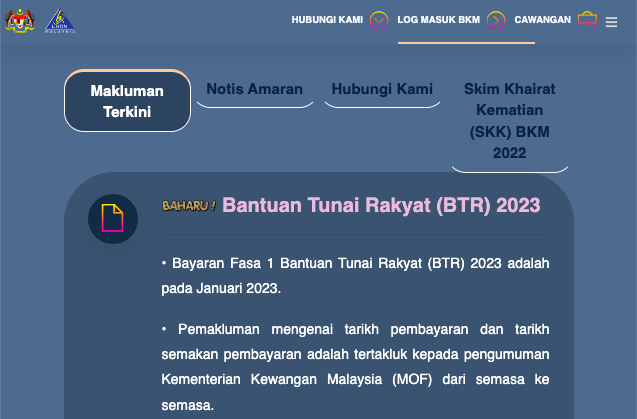Click the Malaysia coat of arms logo

[18, 20]
